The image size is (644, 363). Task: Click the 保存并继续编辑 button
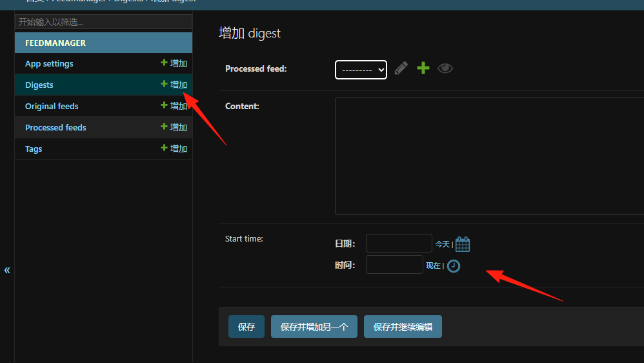pyautogui.click(x=403, y=326)
